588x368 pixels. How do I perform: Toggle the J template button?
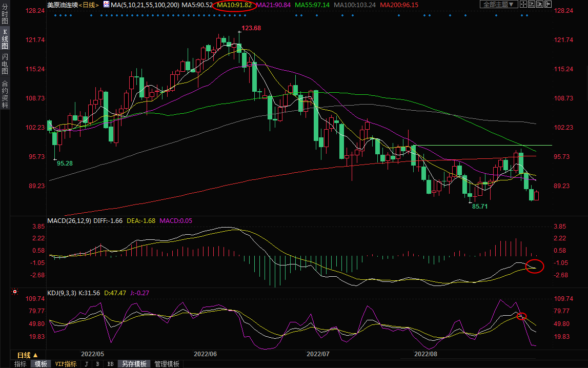[x=86, y=364]
